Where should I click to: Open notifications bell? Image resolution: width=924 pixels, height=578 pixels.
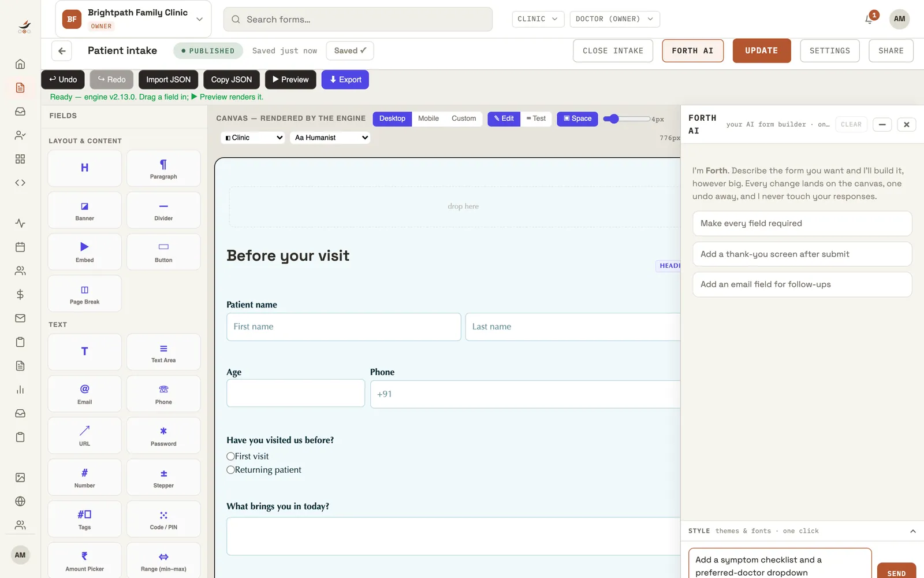pos(869,19)
